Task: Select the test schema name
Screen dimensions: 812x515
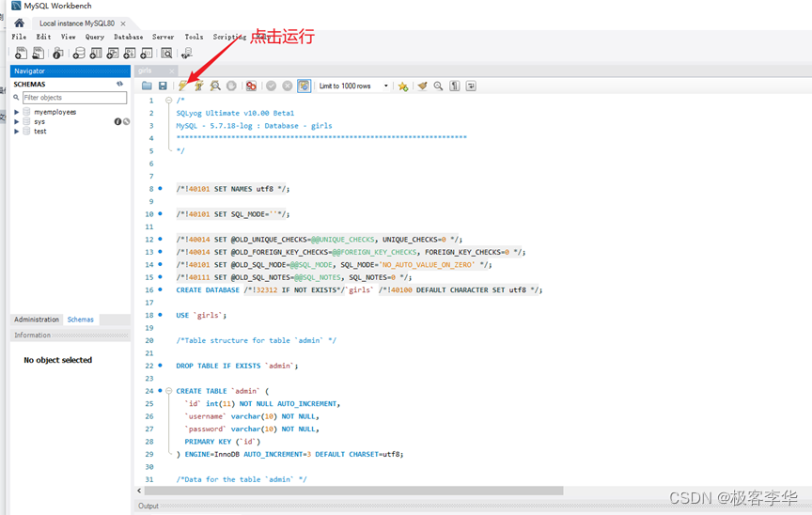Action: (39, 132)
